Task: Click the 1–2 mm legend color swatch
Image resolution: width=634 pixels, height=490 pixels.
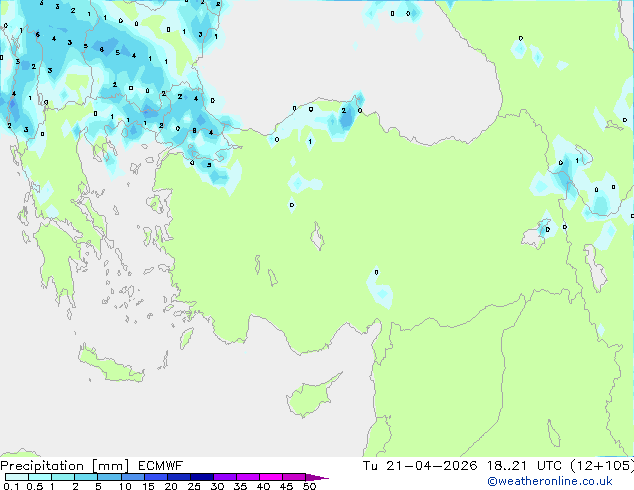Action: point(63,477)
